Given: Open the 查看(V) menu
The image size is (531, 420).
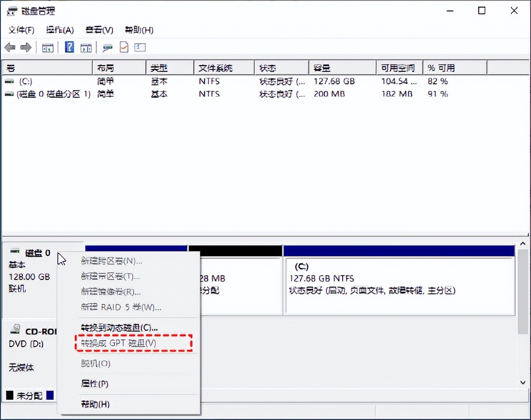Looking at the screenshot, I should 99,30.
